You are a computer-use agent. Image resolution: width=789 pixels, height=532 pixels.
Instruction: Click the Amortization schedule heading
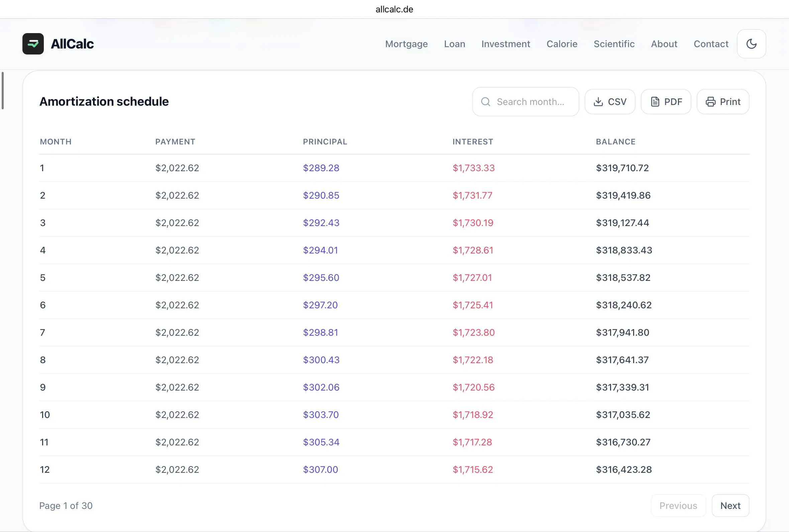[104, 102]
